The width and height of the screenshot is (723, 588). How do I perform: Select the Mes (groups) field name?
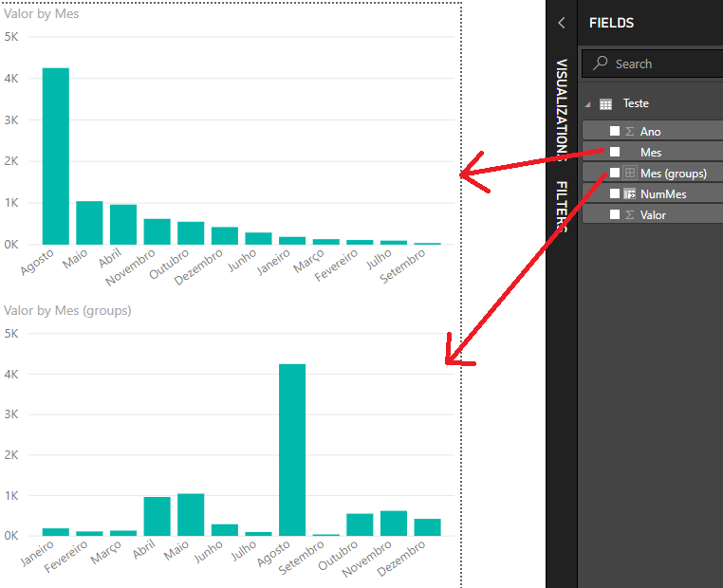[x=673, y=174]
